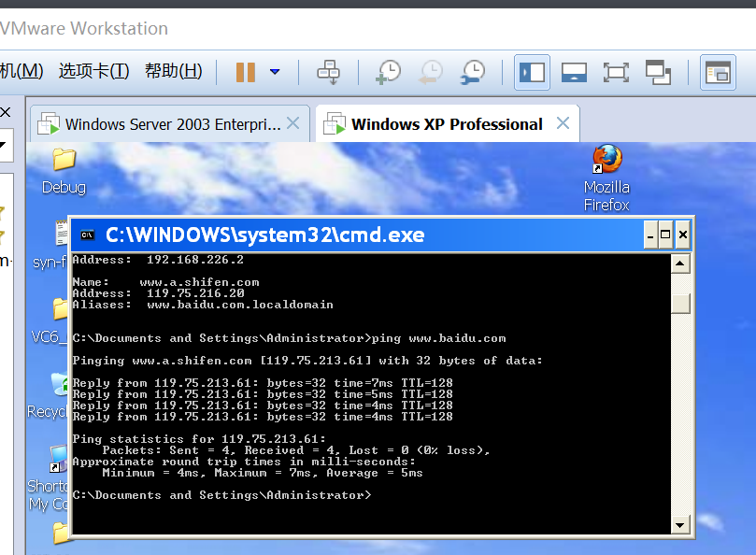Open the 机(M) menu

click(x=21, y=71)
